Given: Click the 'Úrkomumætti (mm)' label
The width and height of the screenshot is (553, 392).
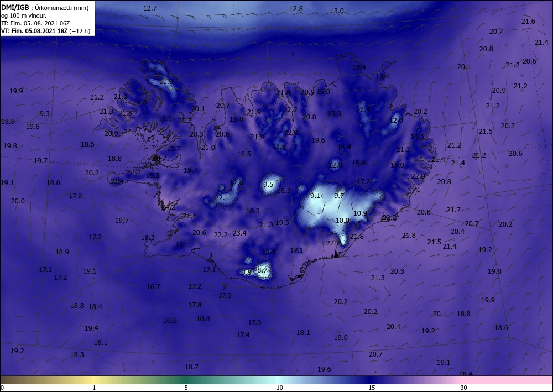Looking at the screenshot, I should [62, 8].
